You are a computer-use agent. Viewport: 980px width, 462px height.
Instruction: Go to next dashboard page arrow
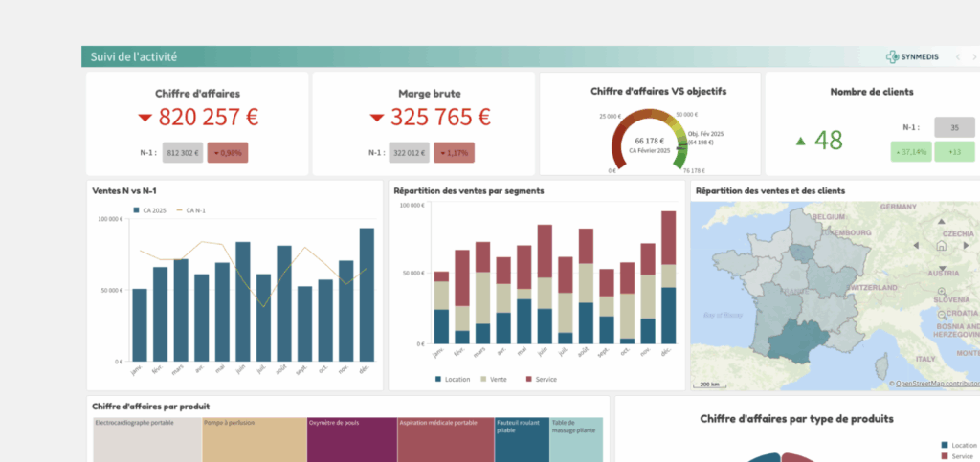(974, 56)
